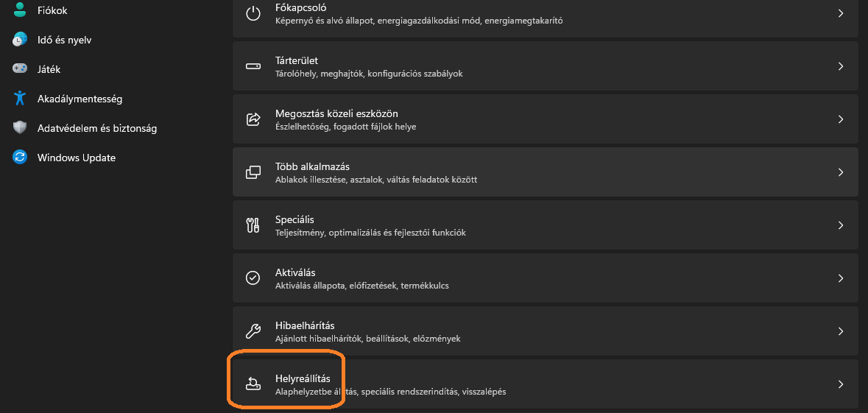Open the Hibaelhárítás settings row
The width and height of the screenshot is (868, 413).
545,331
